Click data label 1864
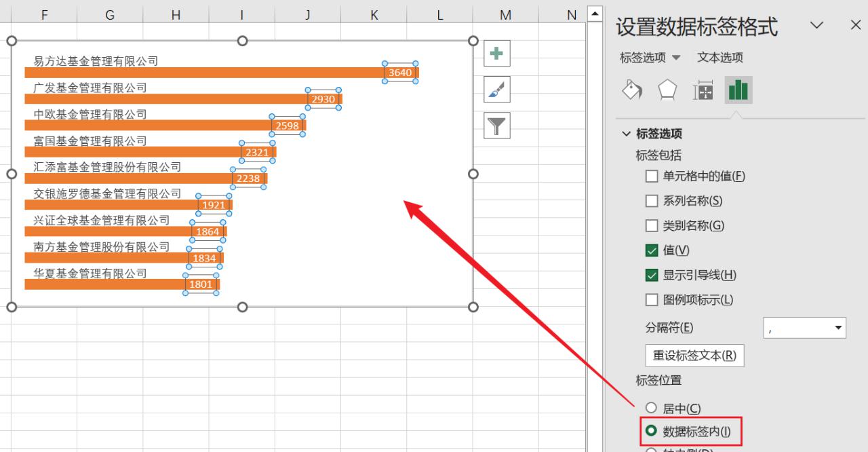 click(x=208, y=231)
